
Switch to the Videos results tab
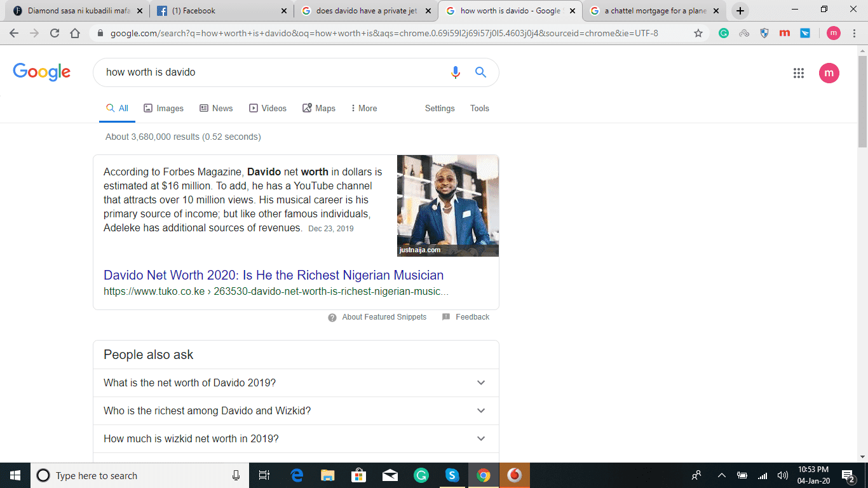pos(268,109)
